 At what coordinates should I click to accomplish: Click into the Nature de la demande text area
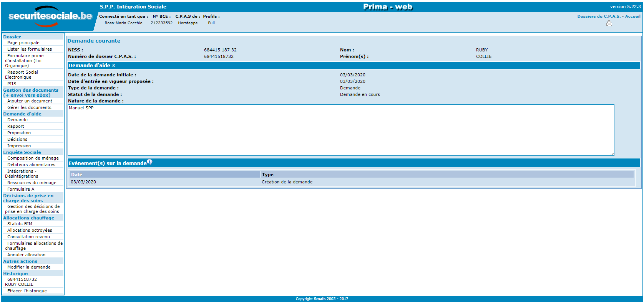[341, 130]
